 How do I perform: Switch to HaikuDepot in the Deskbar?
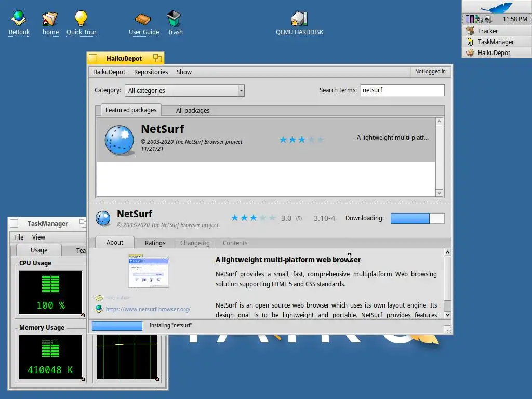click(x=497, y=52)
